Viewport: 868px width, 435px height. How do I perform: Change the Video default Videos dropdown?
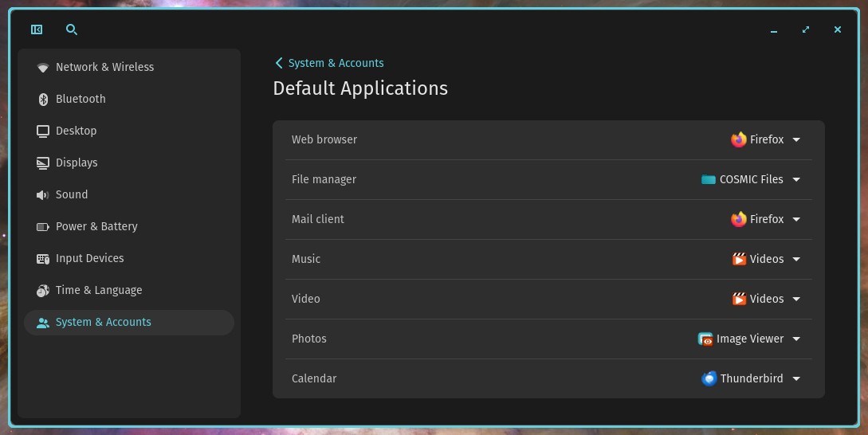(766, 300)
